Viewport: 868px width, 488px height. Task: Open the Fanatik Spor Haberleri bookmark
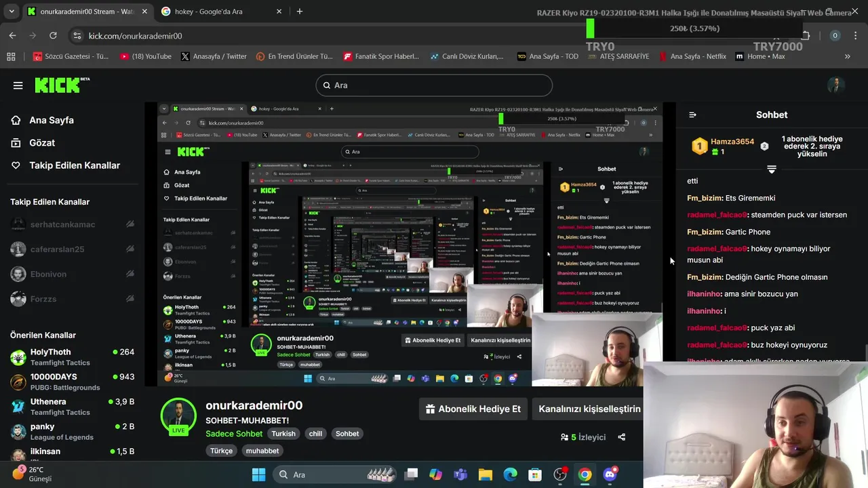[x=381, y=56]
